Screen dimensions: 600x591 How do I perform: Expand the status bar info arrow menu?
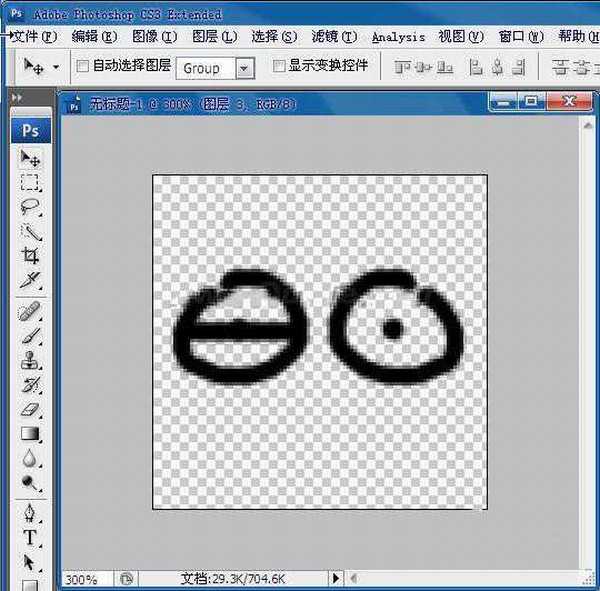point(336,578)
